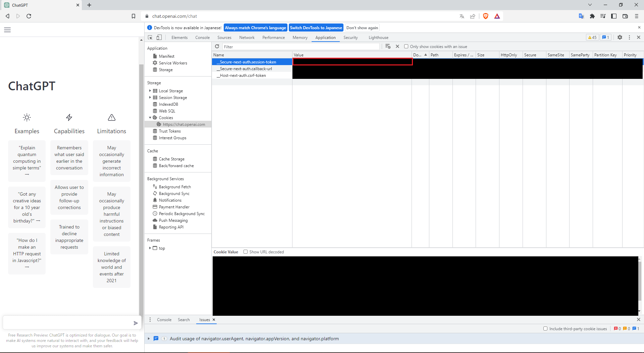Open the Push Messaging background service

pyautogui.click(x=173, y=220)
